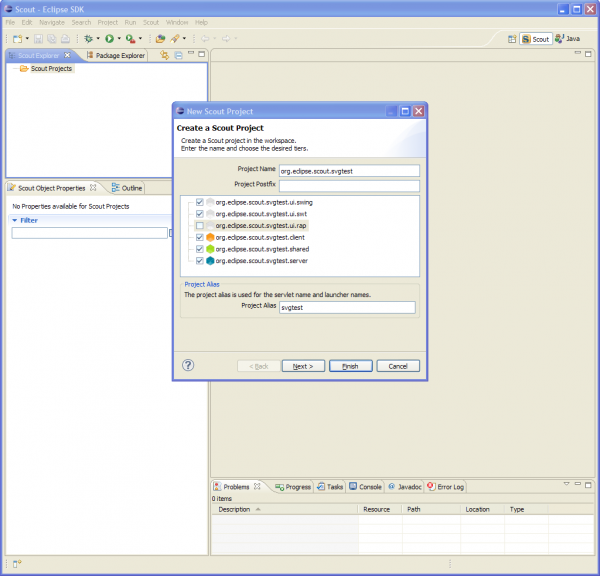Image resolution: width=600 pixels, height=576 pixels.
Task: Maximize the empty editor area
Action: click(x=589, y=54)
